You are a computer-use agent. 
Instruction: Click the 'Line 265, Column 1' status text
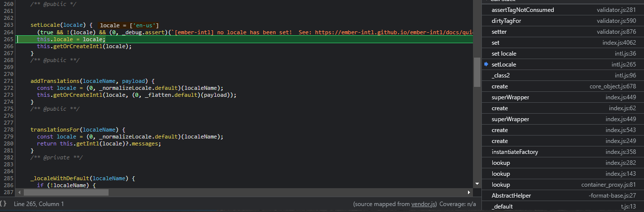[x=39, y=204]
